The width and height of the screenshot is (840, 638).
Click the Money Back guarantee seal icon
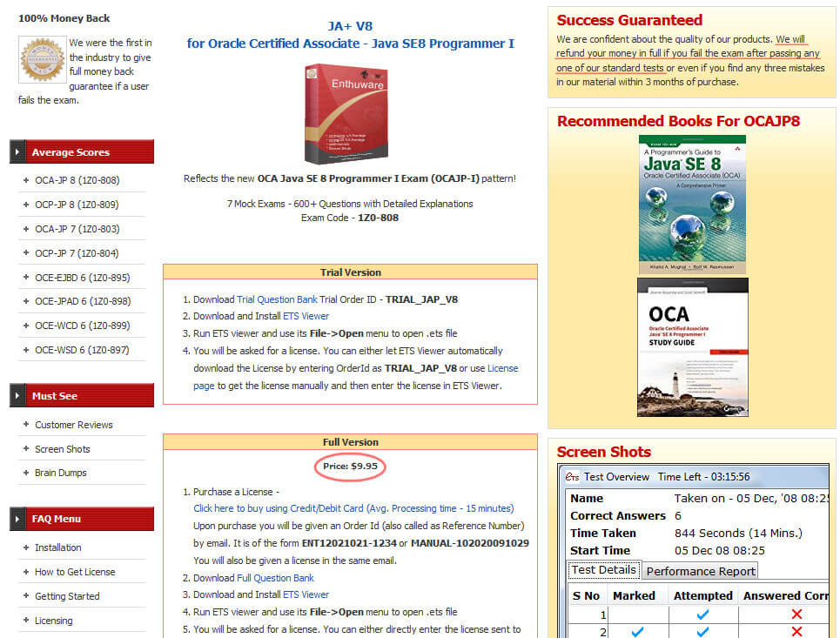[x=43, y=59]
